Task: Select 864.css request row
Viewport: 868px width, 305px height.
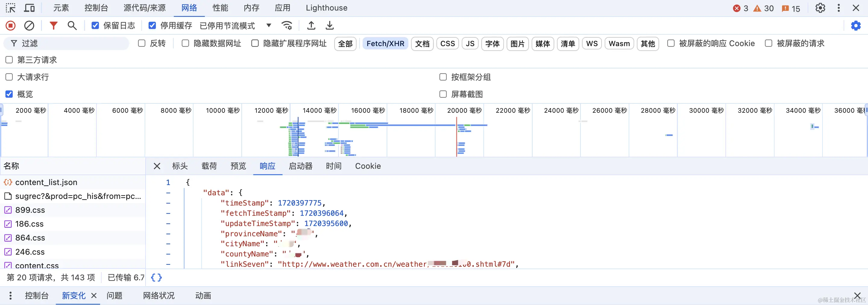Action: click(x=72, y=237)
